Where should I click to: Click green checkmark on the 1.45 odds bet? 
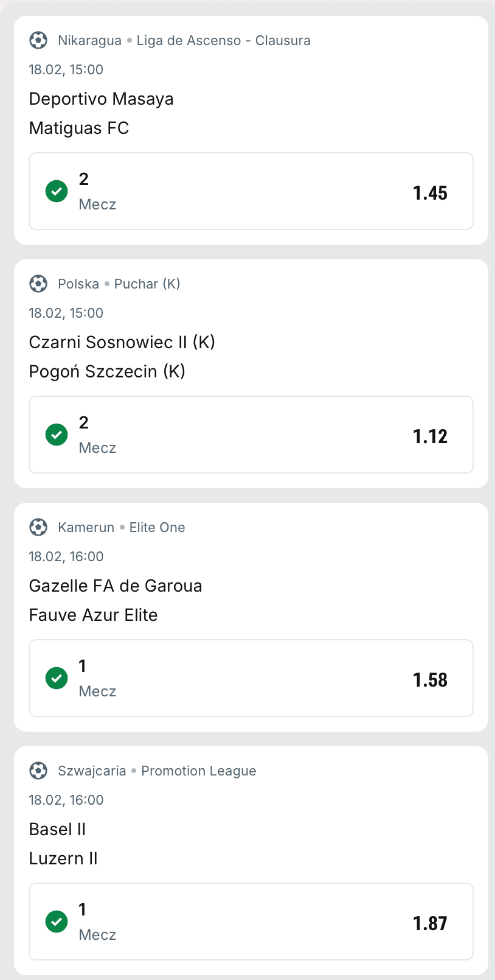click(57, 191)
